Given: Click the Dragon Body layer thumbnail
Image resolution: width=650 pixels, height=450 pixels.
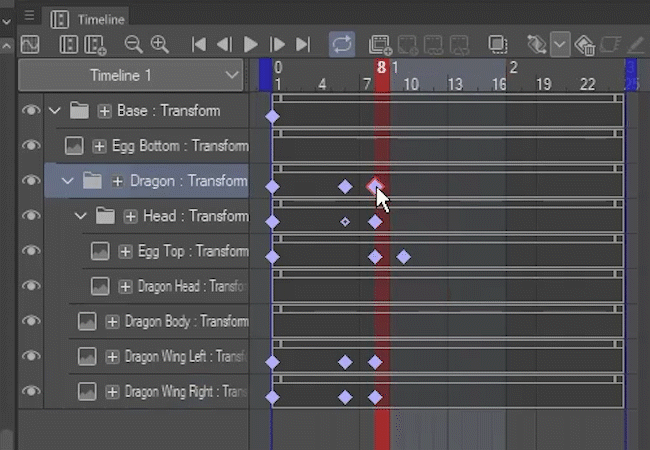Looking at the screenshot, I should pyautogui.click(x=87, y=321).
